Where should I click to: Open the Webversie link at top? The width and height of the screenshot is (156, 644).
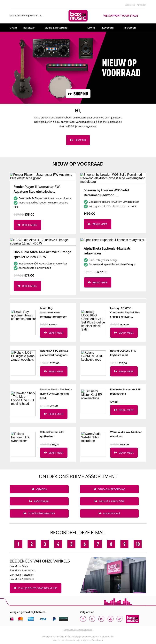click(130, 5)
